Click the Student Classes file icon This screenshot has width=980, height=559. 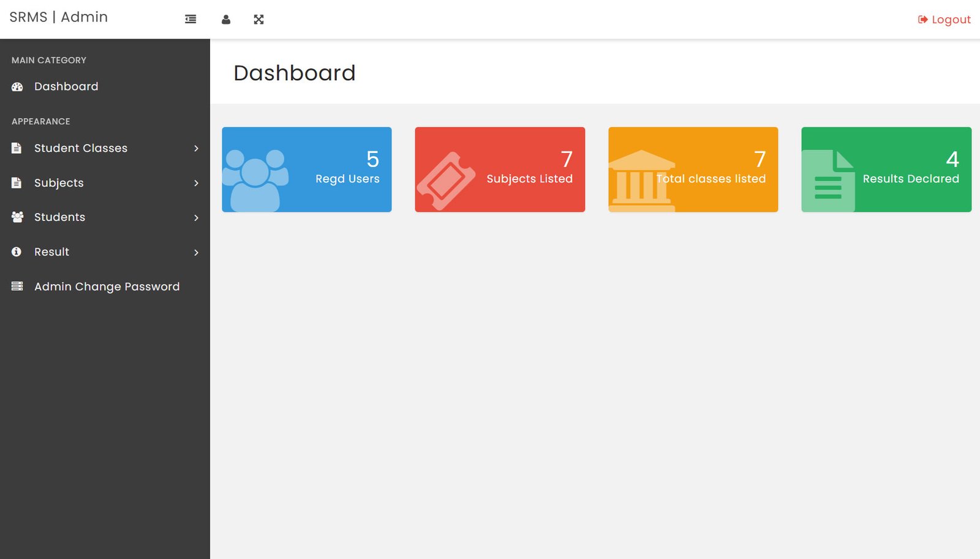17,148
